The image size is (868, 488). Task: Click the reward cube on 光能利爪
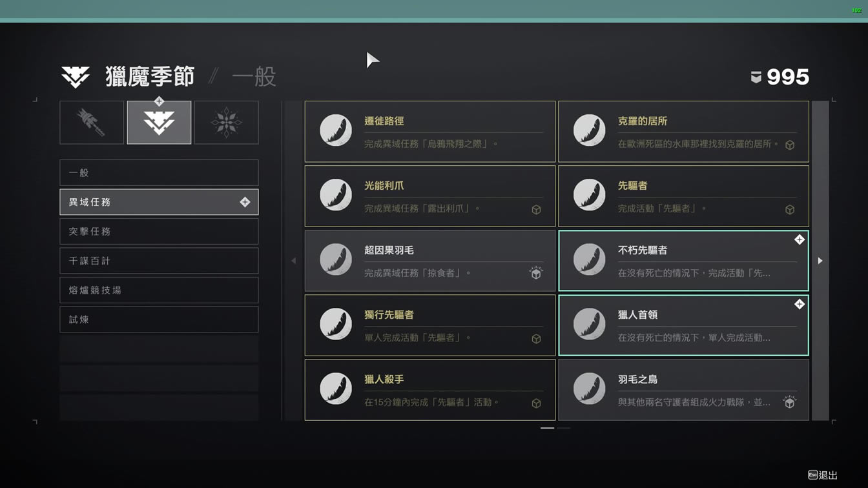click(536, 210)
